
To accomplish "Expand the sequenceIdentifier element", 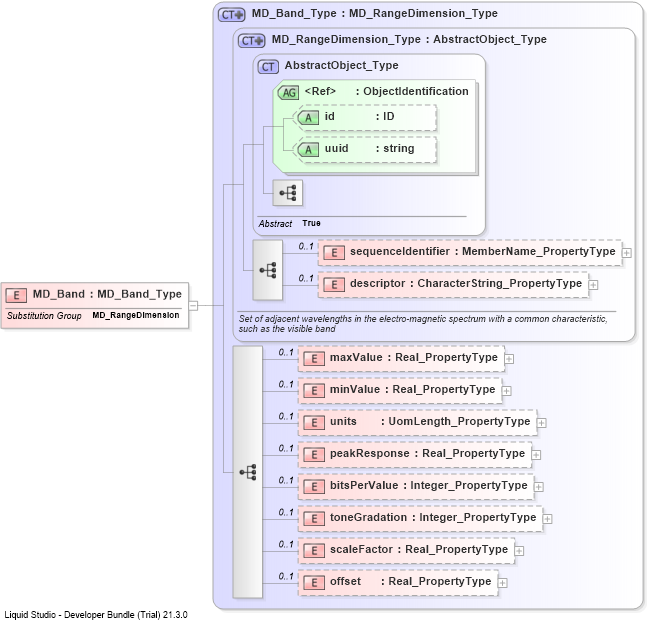I will coord(626,253).
